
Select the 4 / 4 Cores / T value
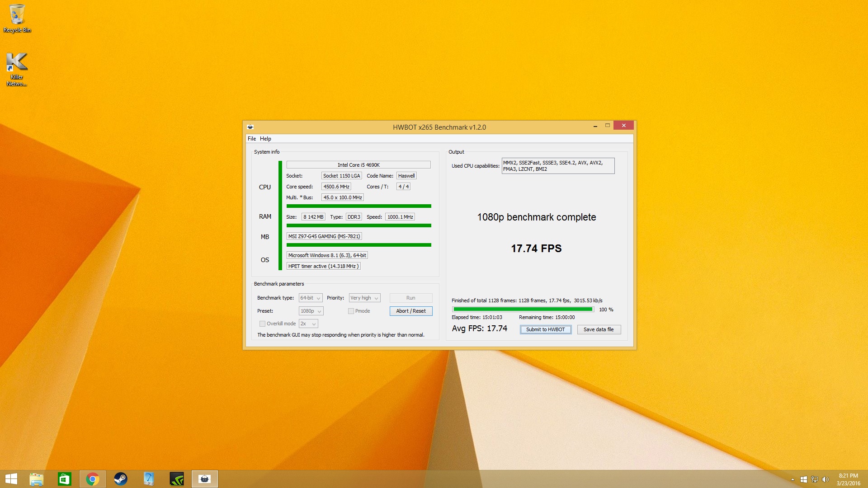[403, 187]
